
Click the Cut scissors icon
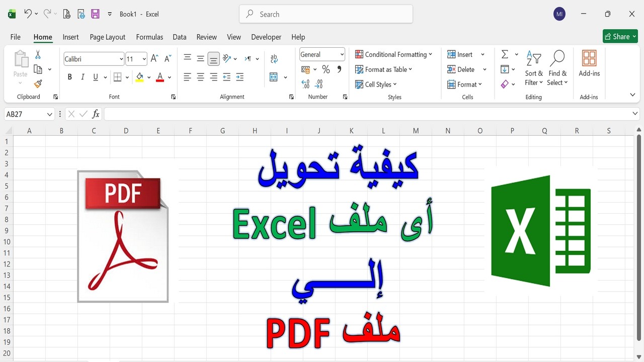(x=38, y=55)
